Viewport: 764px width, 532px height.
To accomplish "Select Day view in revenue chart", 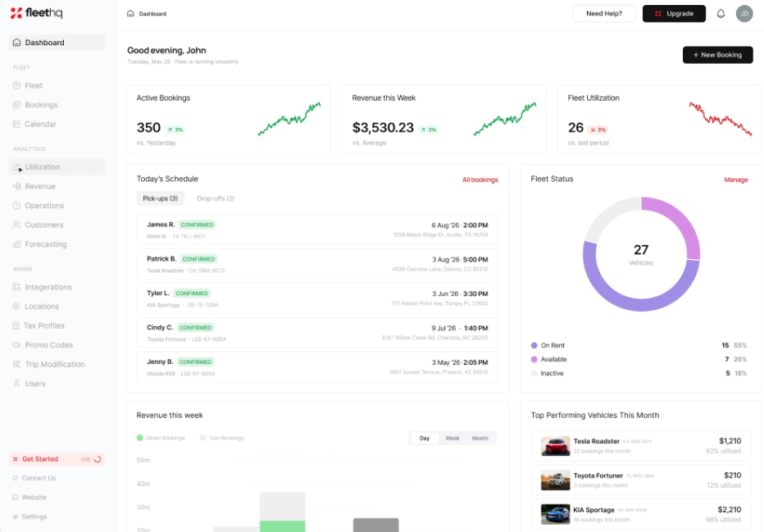I will (x=425, y=438).
